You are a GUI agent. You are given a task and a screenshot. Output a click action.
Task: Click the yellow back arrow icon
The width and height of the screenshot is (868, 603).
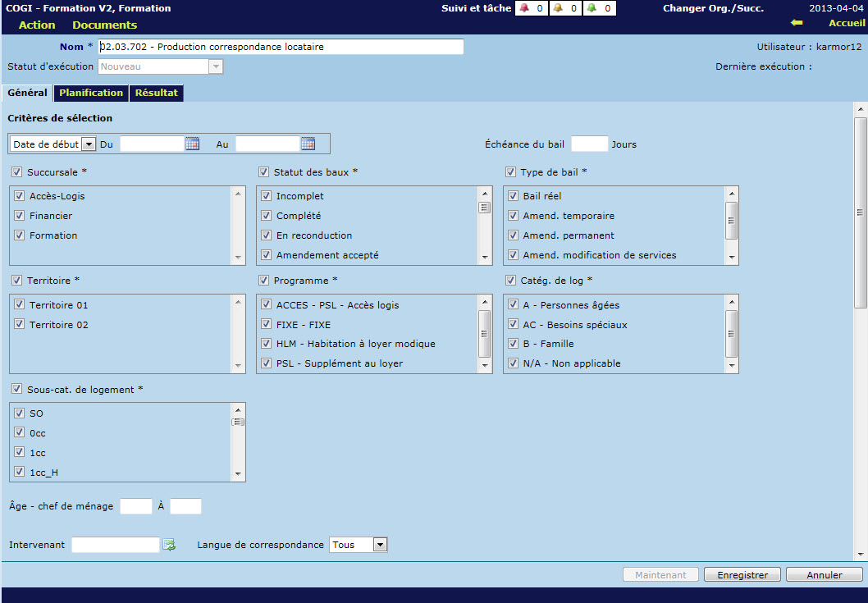[x=796, y=23]
